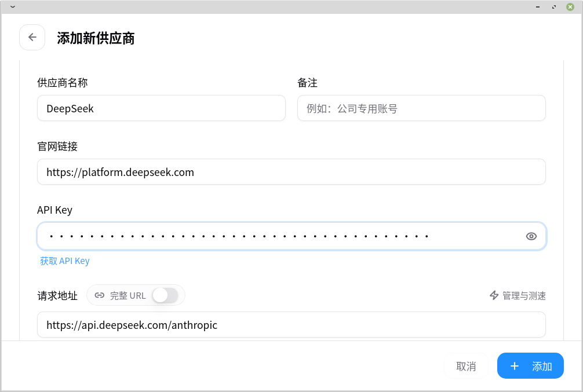
Task: Click the 官网链接 label
Action: 57,146
